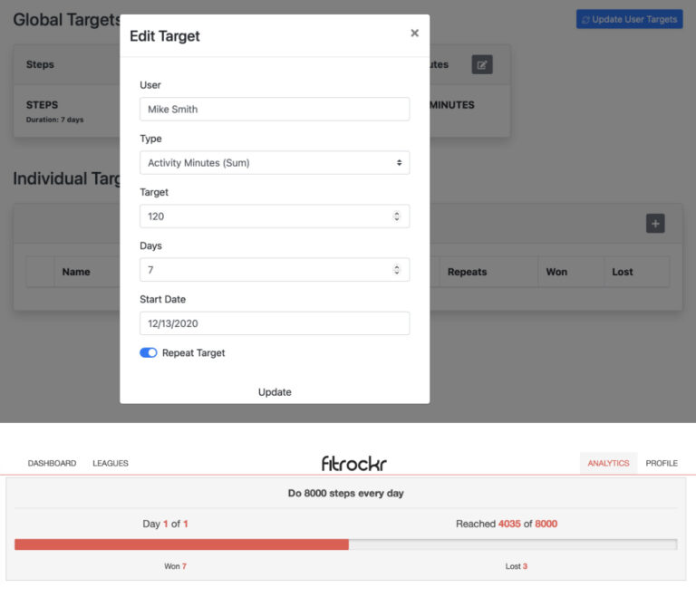Screen dimensions: 696x616
Task: Click the Target value stepper arrows
Action: click(x=396, y=217)
